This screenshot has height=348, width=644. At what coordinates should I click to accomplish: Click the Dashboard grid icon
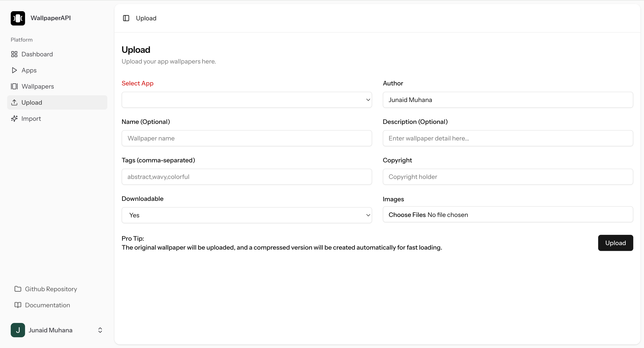point(14,54)
